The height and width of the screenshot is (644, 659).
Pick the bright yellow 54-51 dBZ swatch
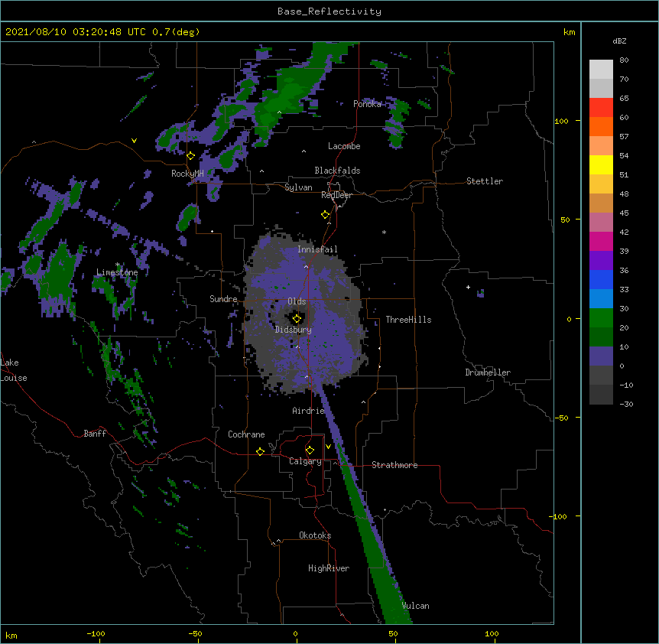(x=601, y=164)
